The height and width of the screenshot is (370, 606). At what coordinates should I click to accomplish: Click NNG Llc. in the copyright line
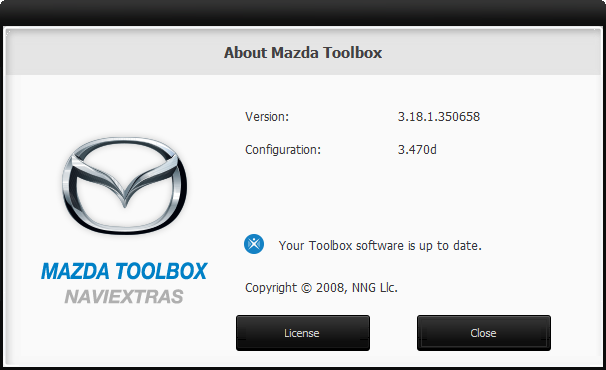tap(374, 288)
